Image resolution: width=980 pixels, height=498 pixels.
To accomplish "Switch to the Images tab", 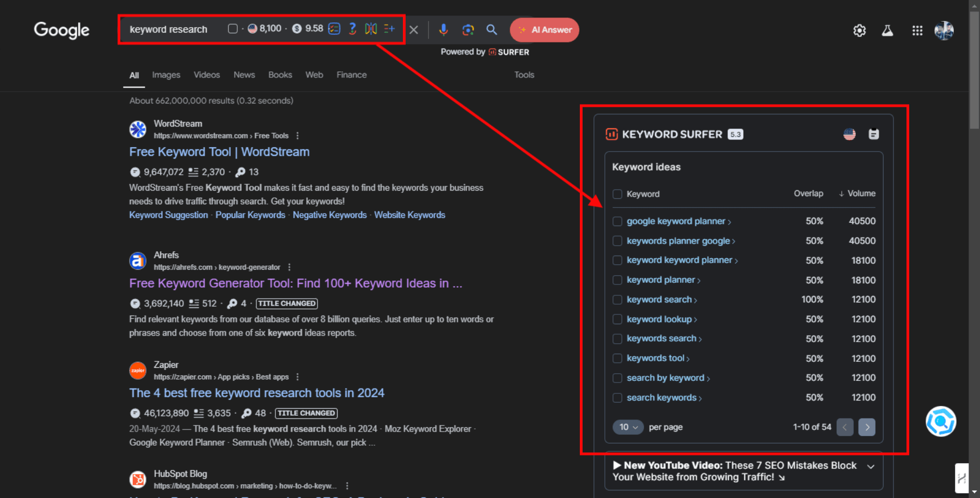I will (166, 75).
